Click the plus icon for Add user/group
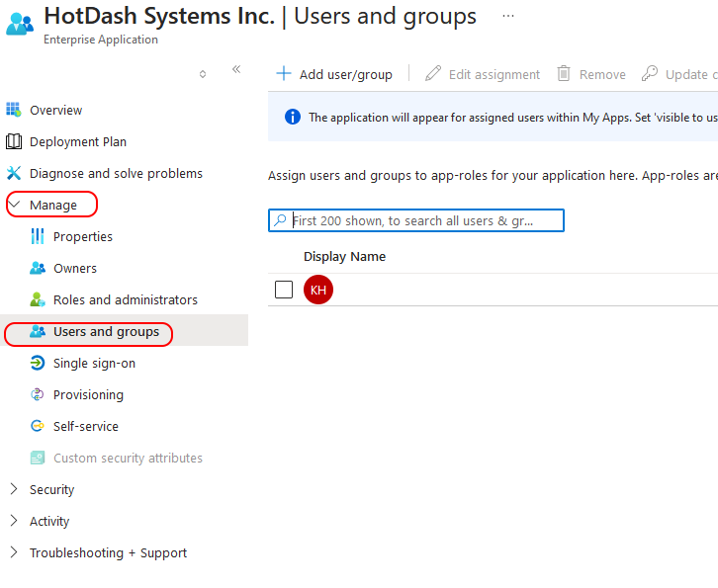Image resolution: width=718 pixels, height=588 pixels. (x=284, y=73)
